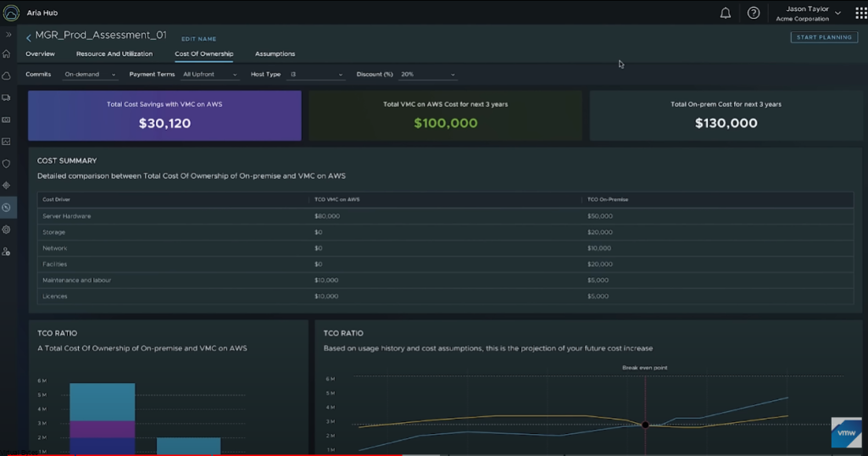Open Jason Taylor account dropdown
This screenshot has width=868, height=456.
(x=808, y=14)
